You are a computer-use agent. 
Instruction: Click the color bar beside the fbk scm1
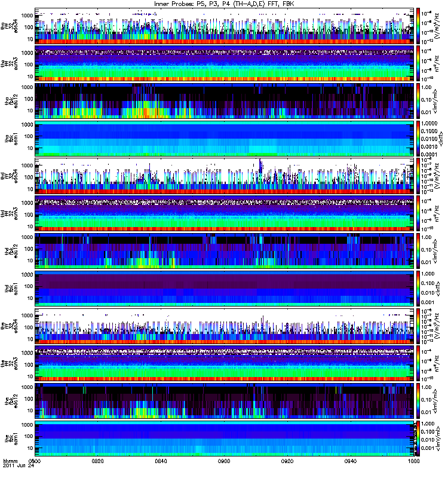coord(418,439)
